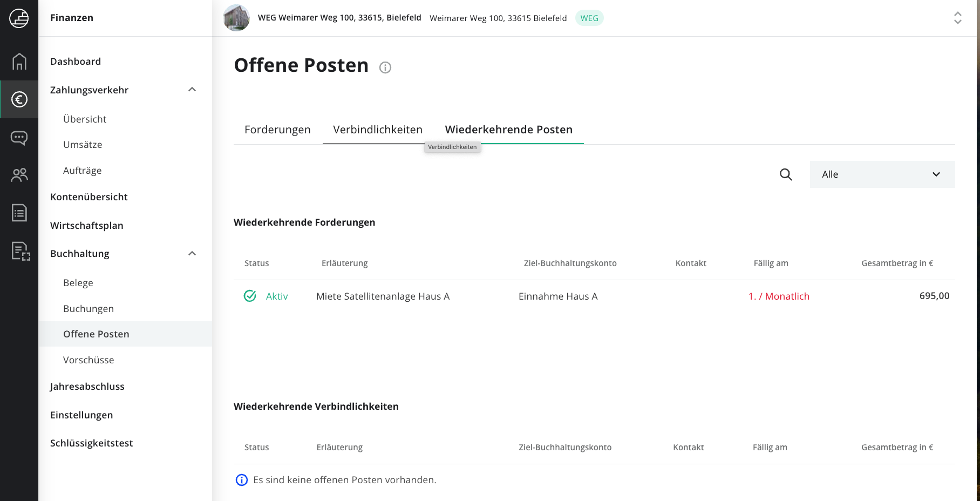Click Erläuterung header in Wiederkehrende Forderungen table

344,263
